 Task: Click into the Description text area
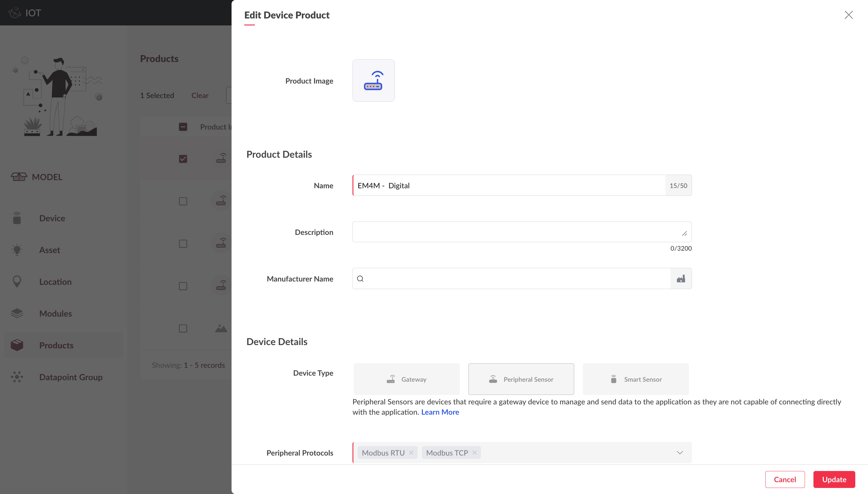click(516, 232)
